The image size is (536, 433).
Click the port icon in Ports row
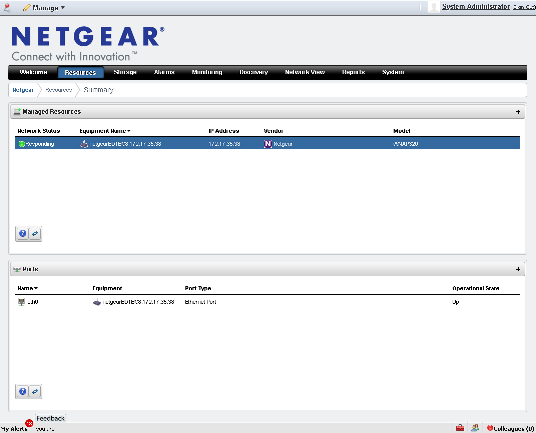[21, 302]
